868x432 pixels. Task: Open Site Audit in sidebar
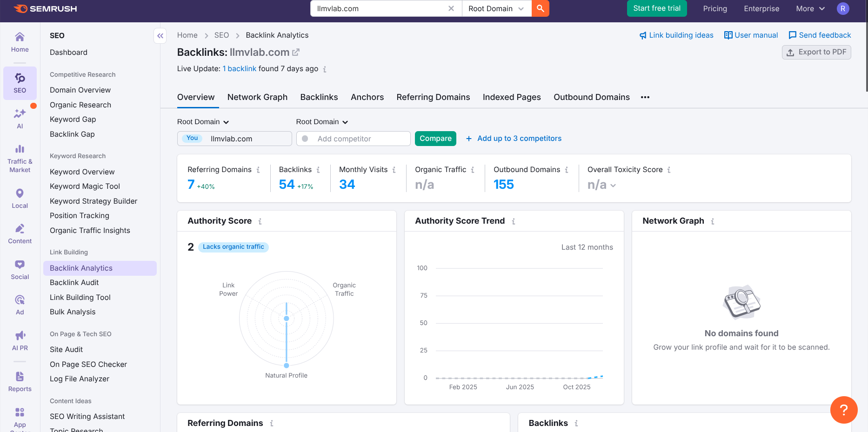click(x=66, y=350)
